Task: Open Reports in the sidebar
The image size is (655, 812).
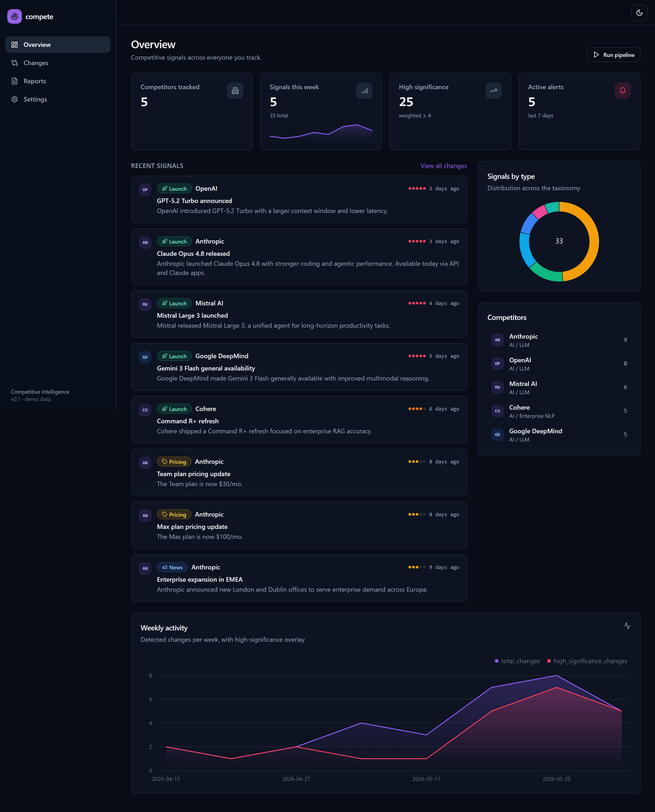Action: 58,81
